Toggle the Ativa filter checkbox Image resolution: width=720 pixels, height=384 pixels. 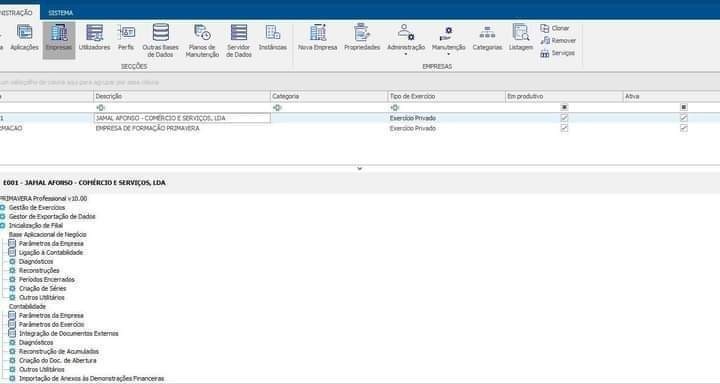point(684,107)
